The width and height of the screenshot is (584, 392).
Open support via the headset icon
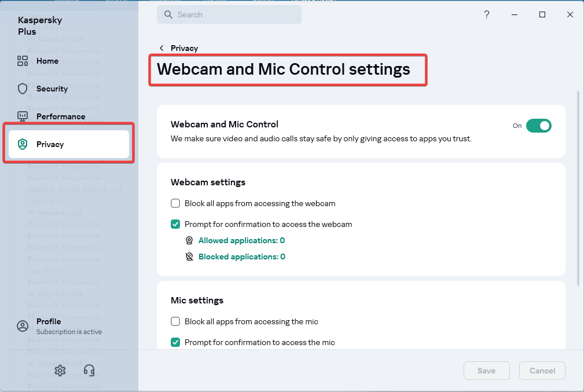click(89, 371)
